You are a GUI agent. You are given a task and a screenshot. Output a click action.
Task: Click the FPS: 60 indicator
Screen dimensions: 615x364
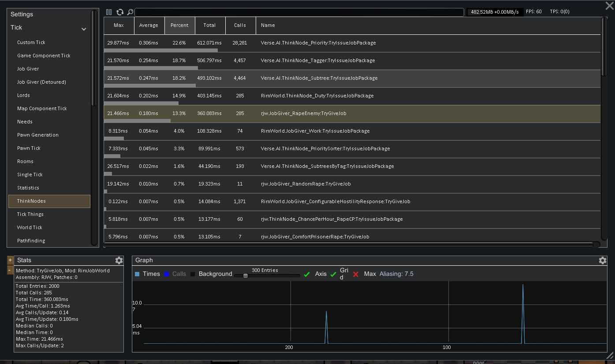534,12
